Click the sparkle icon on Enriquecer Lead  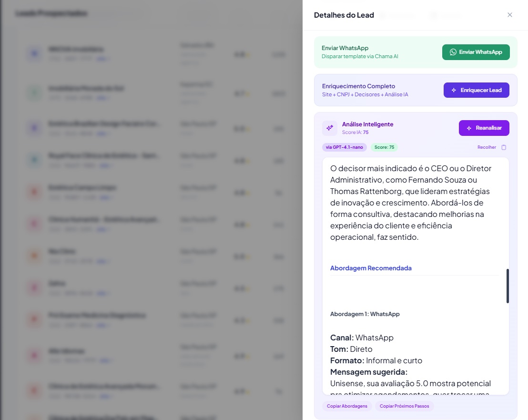(454, 90)
